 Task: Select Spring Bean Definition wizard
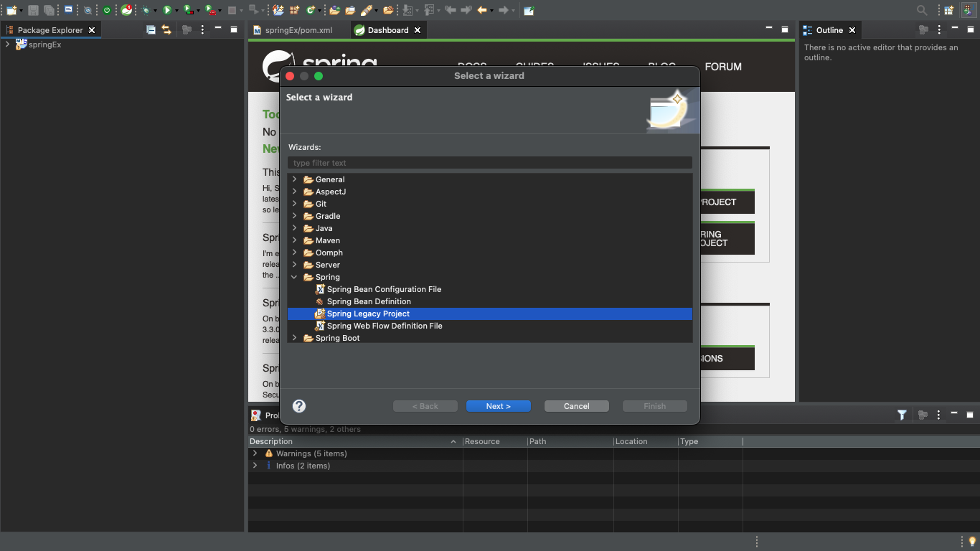click(x=369, y=301)
